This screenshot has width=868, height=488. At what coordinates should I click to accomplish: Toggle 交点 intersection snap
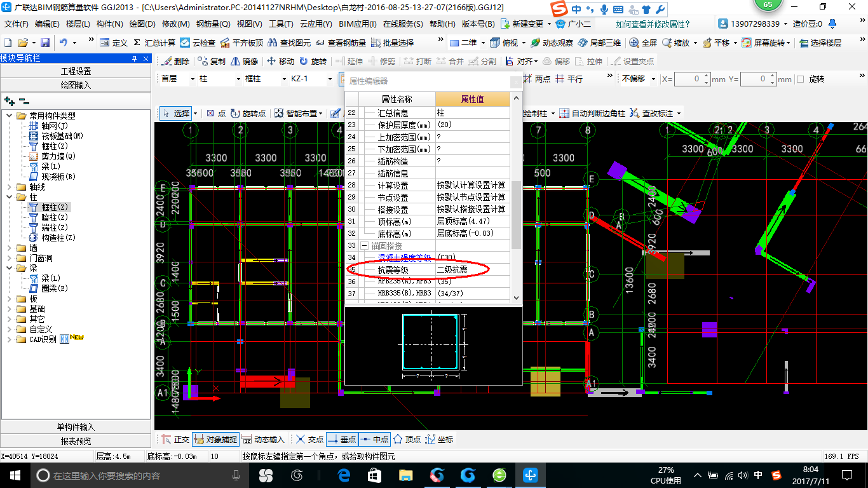310,439
